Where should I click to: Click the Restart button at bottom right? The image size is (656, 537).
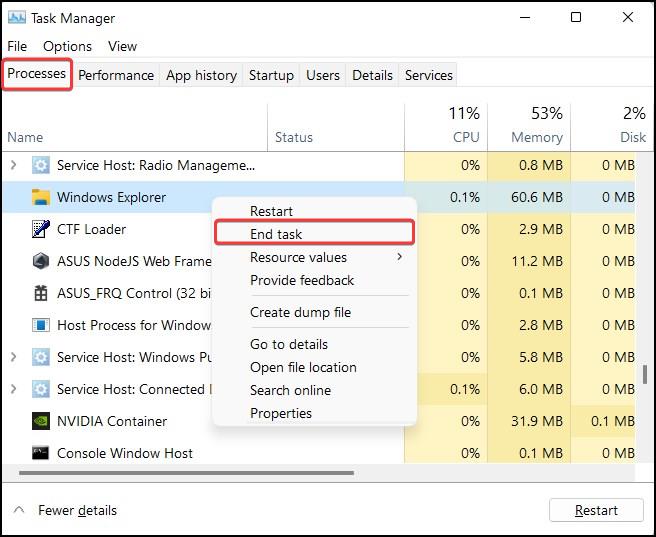pos(596,510)
